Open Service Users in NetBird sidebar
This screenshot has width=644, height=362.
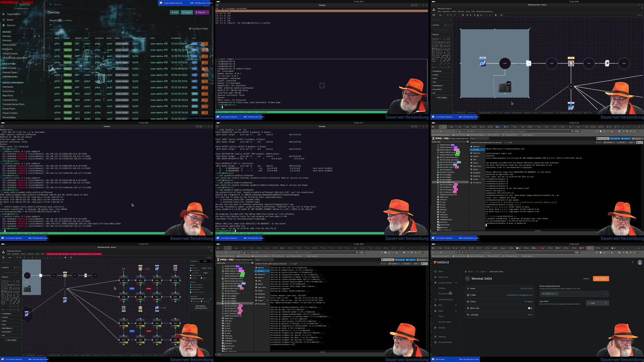coord(445,322)
